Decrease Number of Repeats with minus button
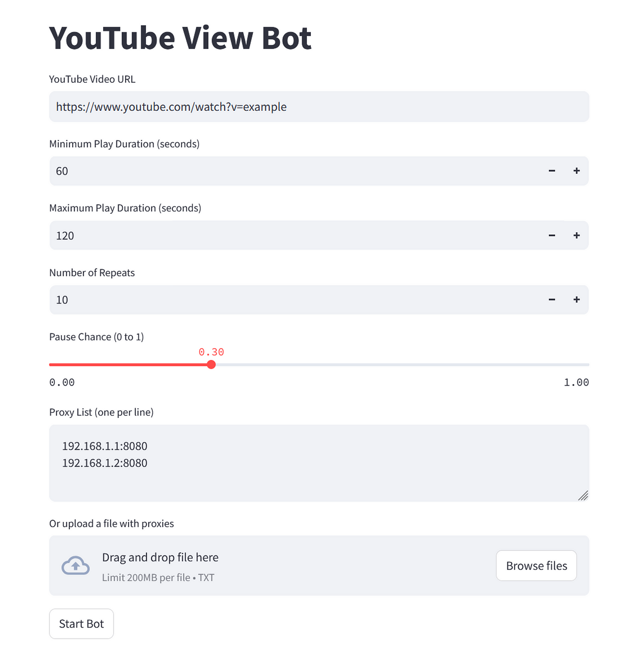The width and height of the screenshot is (644, 652). point(552,300)
